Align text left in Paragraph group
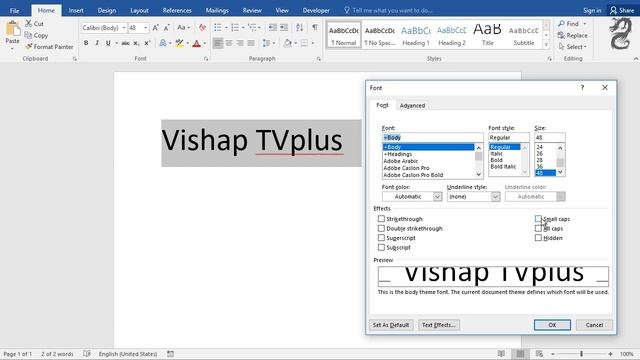 point(218,43)
